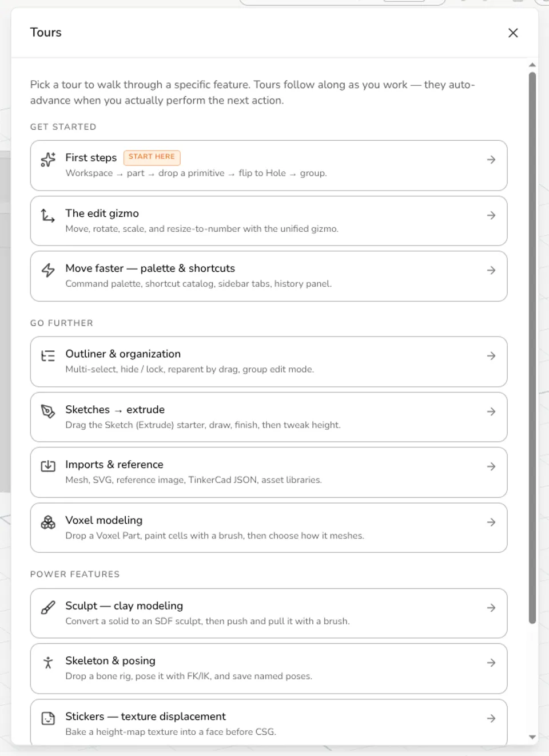Click 'Drag the Sketch (Extrude) starter' description
The height and width of the screenshot is (756, 549).
pyautogui.click(x=203, y=425)
